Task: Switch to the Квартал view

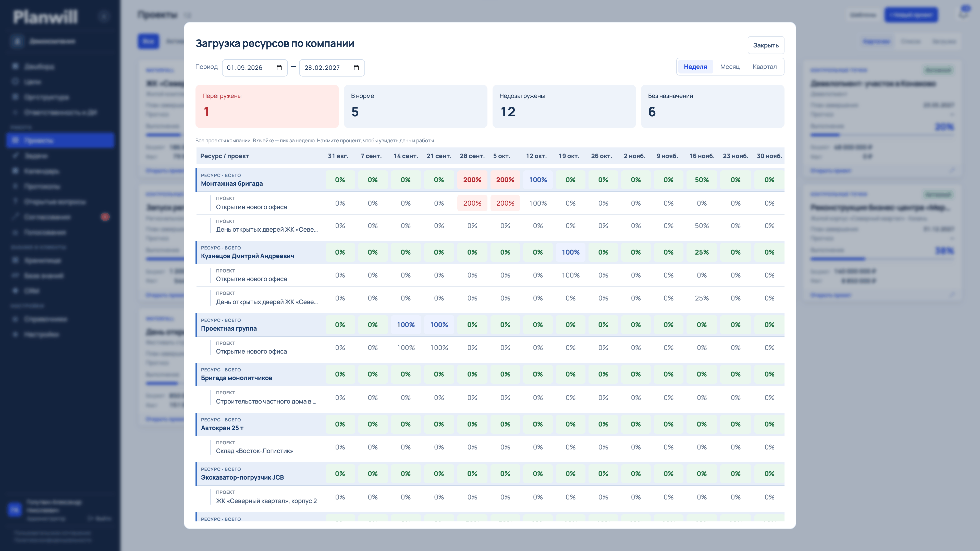Action: pyautogui.click(x=765, y=67)
